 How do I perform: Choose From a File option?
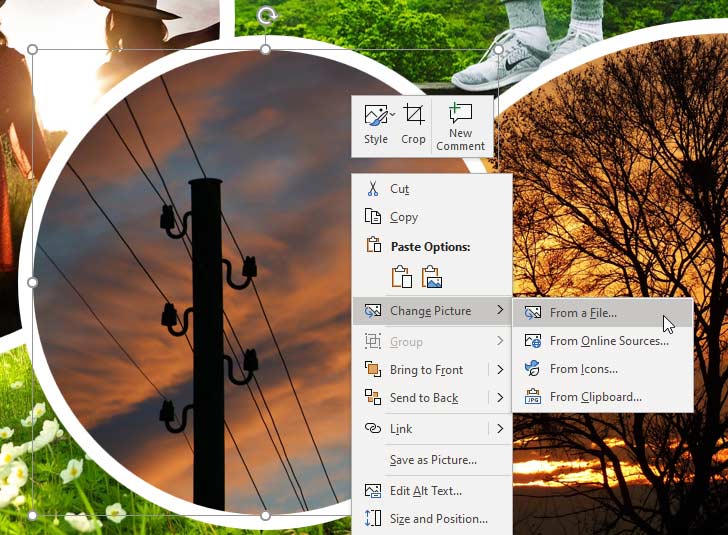coord(583,313)
